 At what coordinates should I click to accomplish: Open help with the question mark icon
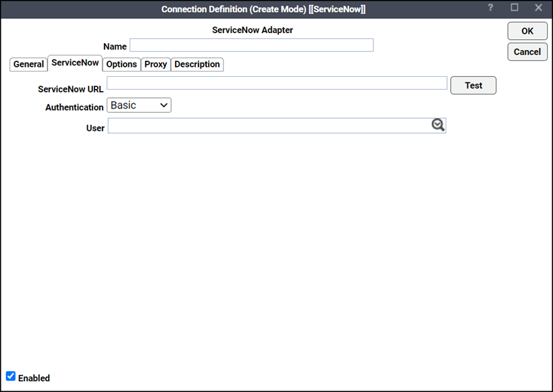pos(491,7)
